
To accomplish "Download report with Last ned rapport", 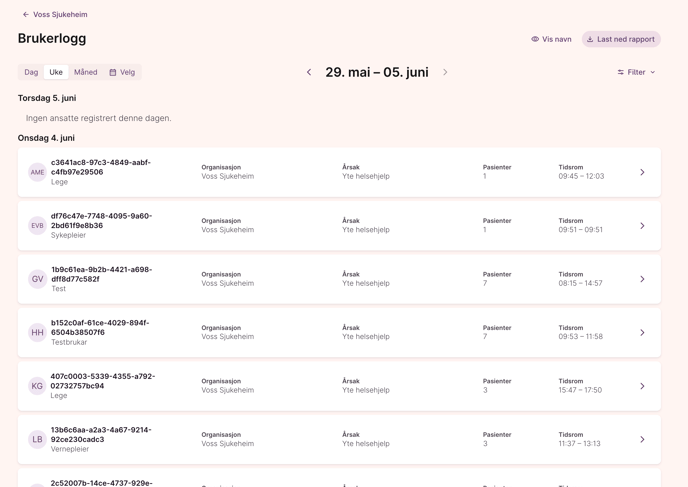I will [x=621, y=39].
